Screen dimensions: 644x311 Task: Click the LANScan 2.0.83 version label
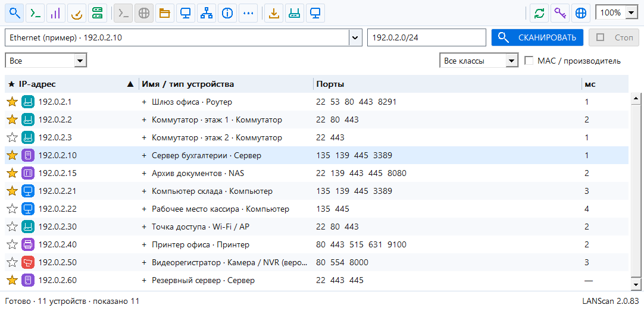tap(611, 301)
